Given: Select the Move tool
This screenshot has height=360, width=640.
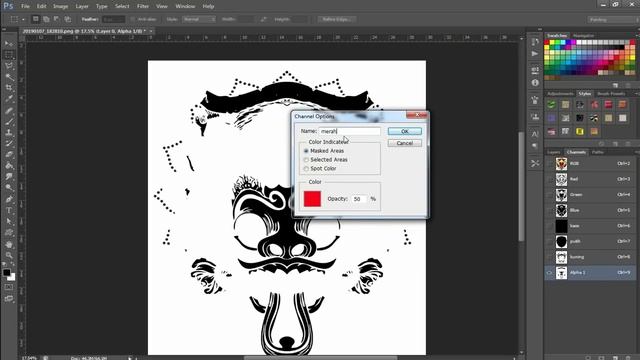Looking at the screenshot, I should pyautogui.click(x=9, y=44).
